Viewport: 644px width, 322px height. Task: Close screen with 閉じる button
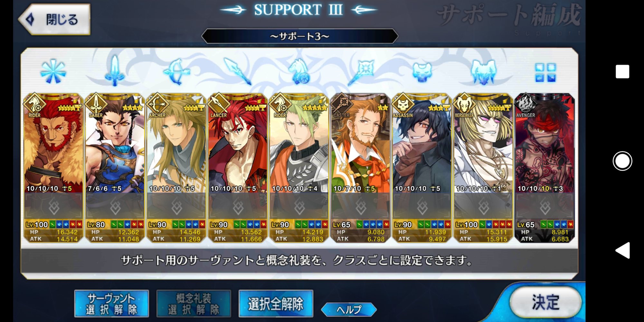tap(54, 19)
